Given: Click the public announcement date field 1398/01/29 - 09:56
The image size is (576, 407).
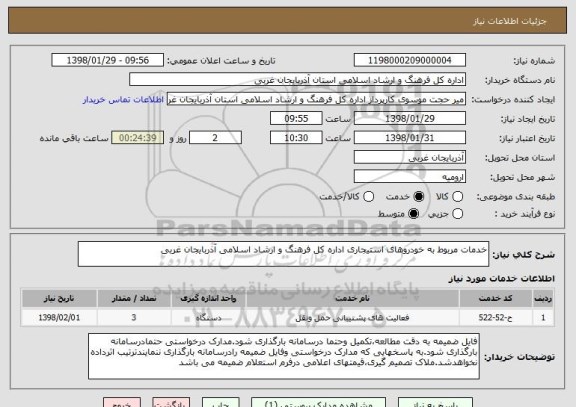Looking at the screenshot, I should [108, 60].
